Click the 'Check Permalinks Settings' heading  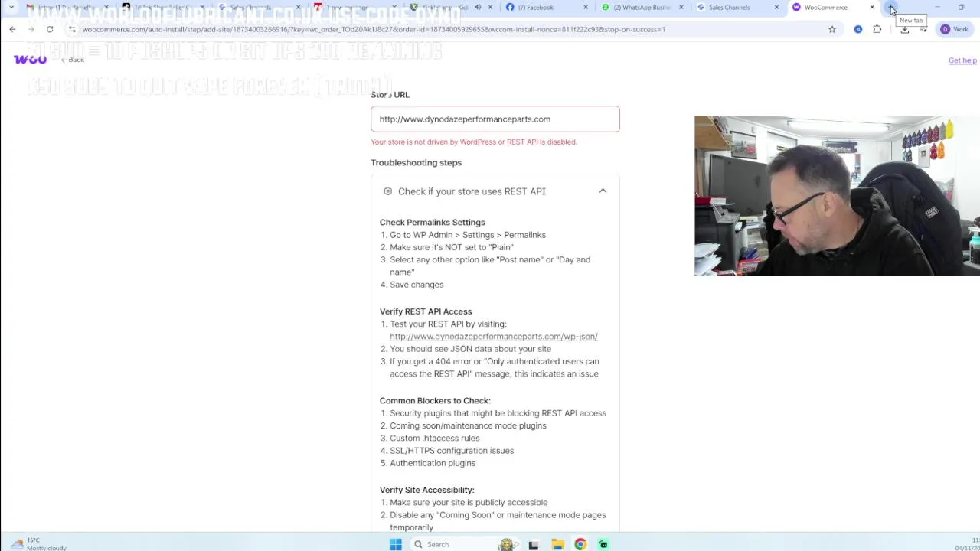point(432,223)
